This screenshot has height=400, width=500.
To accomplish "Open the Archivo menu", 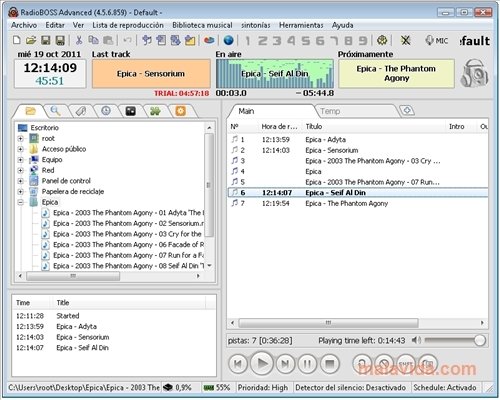I will [24, 25].
